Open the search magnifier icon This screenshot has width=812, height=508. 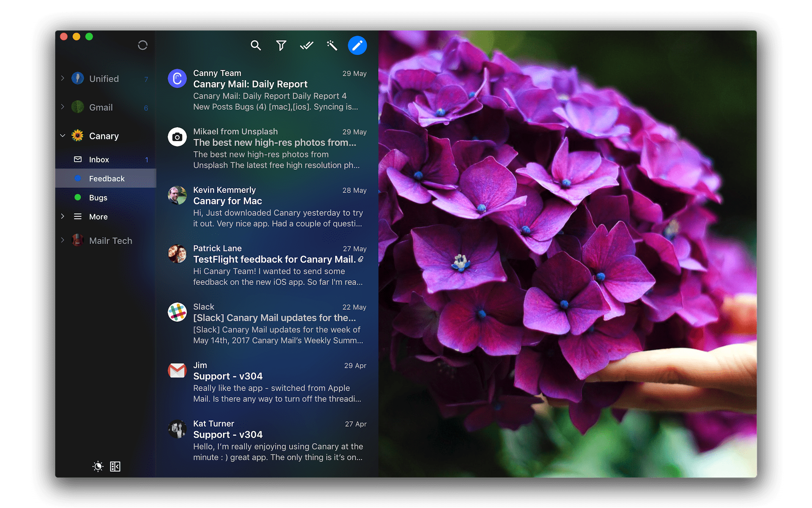pos(255,45)
